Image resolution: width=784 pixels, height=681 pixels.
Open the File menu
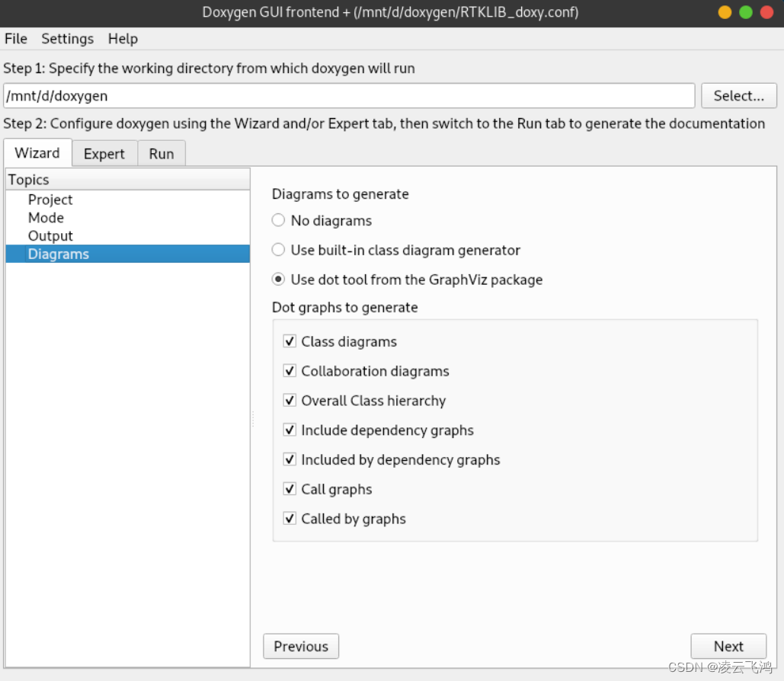(x=16, y=39)
